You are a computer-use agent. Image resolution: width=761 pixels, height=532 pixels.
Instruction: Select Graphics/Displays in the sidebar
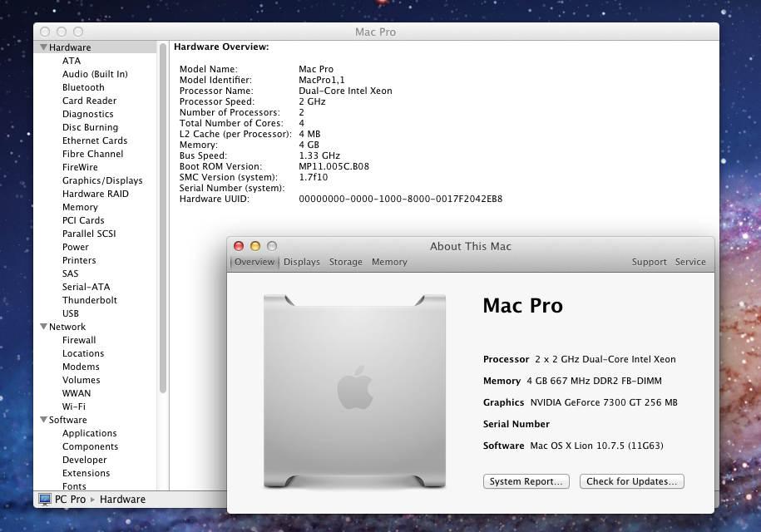coord(102,180)
